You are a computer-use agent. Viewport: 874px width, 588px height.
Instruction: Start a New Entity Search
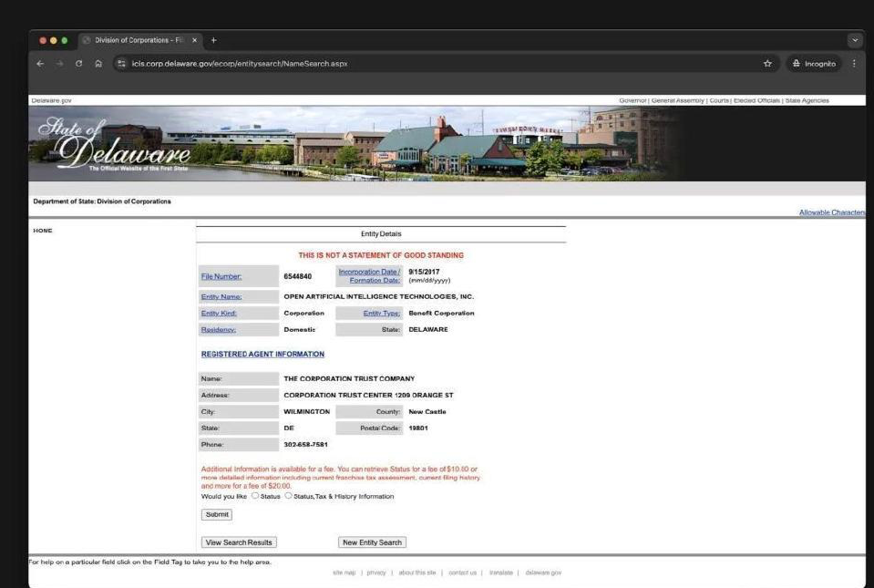tap(372, 542)
